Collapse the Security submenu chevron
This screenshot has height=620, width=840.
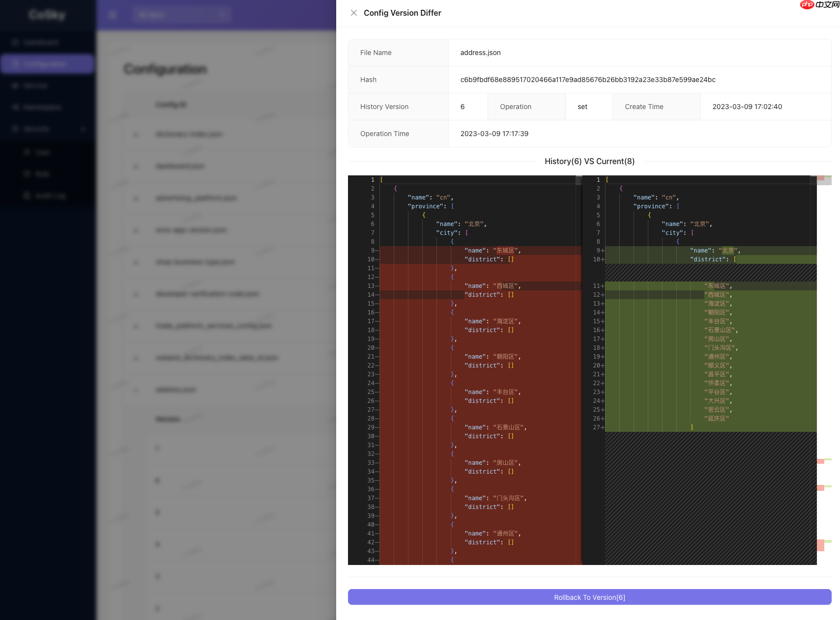pos(83,129)
